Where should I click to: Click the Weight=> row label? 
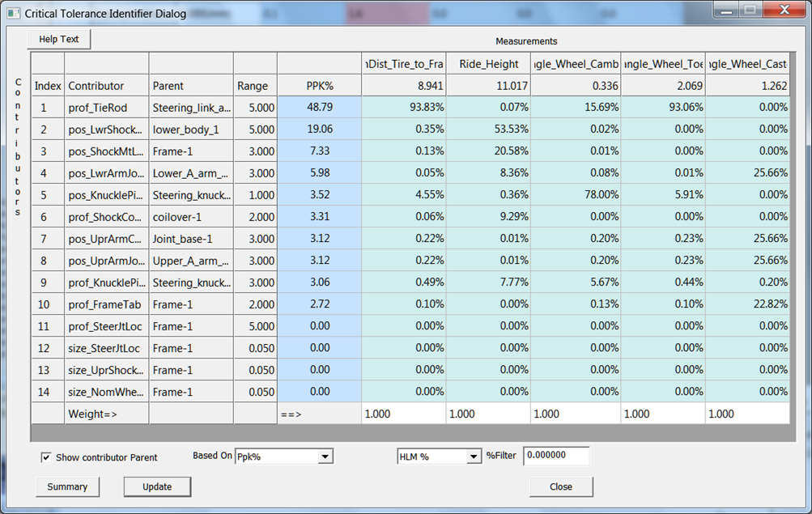91,414
